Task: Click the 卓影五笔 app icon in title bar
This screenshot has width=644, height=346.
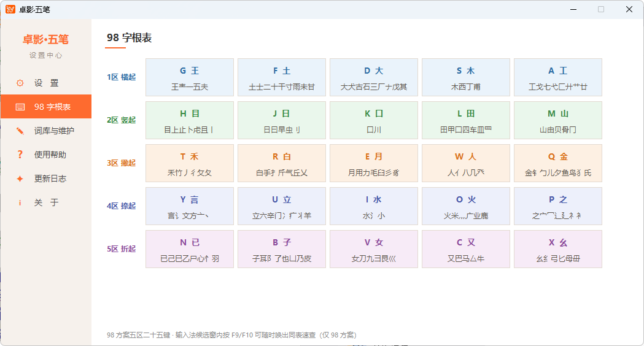Action: pos(10,9)
